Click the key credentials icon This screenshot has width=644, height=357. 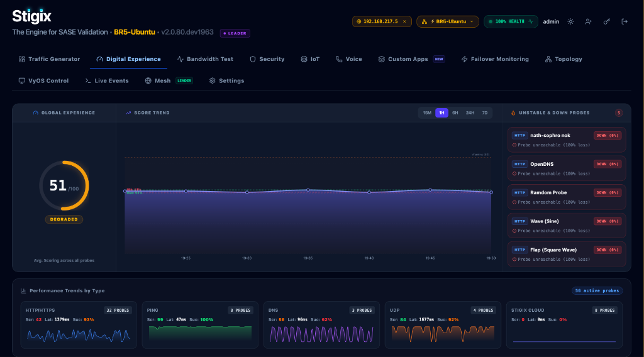point(607,21)
